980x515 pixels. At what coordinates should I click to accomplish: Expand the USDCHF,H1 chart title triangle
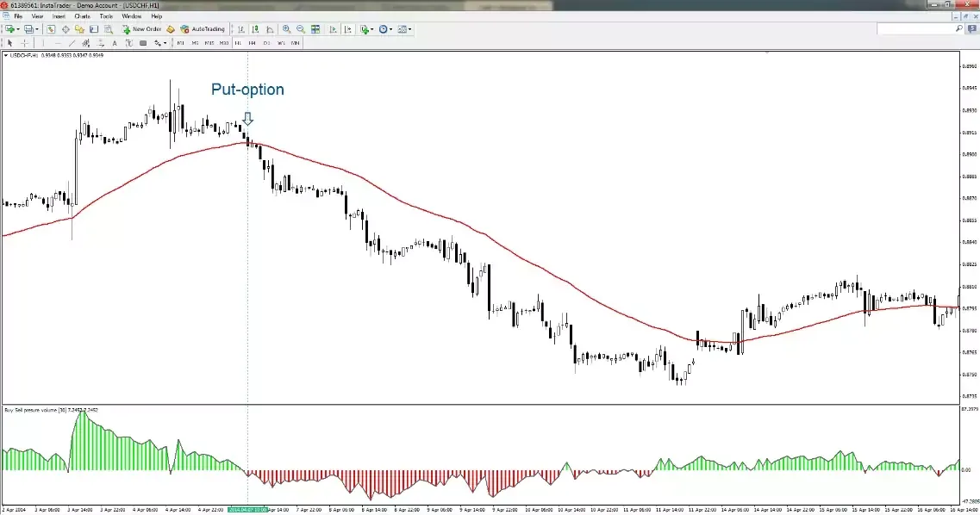[x=6, y=56]
